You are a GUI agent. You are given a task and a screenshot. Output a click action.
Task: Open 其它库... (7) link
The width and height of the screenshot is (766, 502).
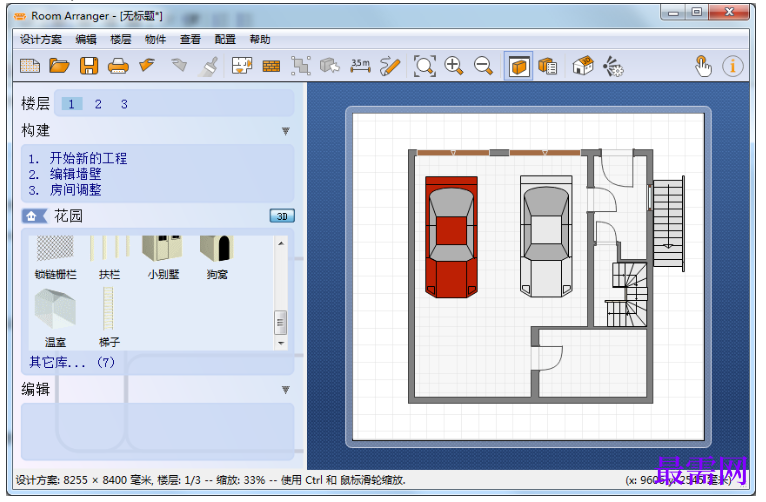pos(72,362)
